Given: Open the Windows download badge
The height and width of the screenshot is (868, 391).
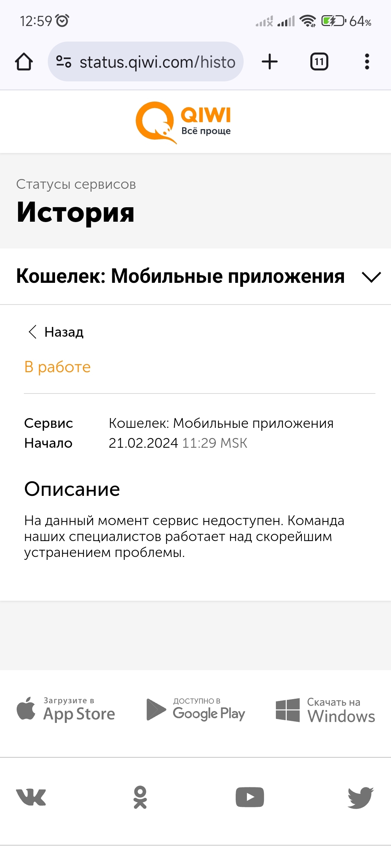Looking at the screenshot, I should click(x=325, y=710).
